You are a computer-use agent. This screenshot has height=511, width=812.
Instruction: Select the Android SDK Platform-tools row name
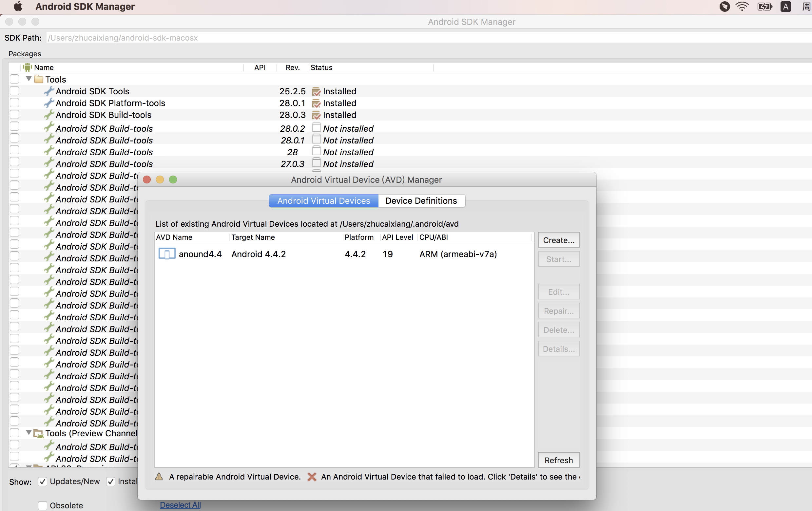pos(110,103)
